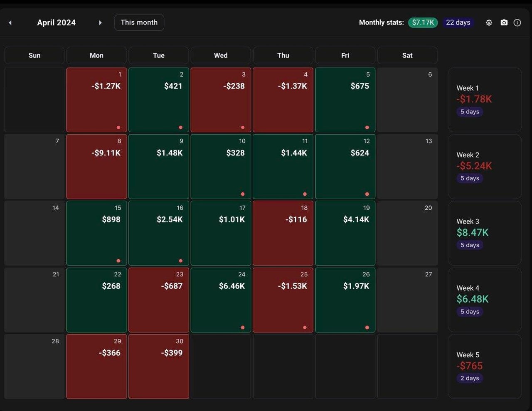Go to next month with right arrow
This screenshot has width=532, height=411.
point(100,23)
